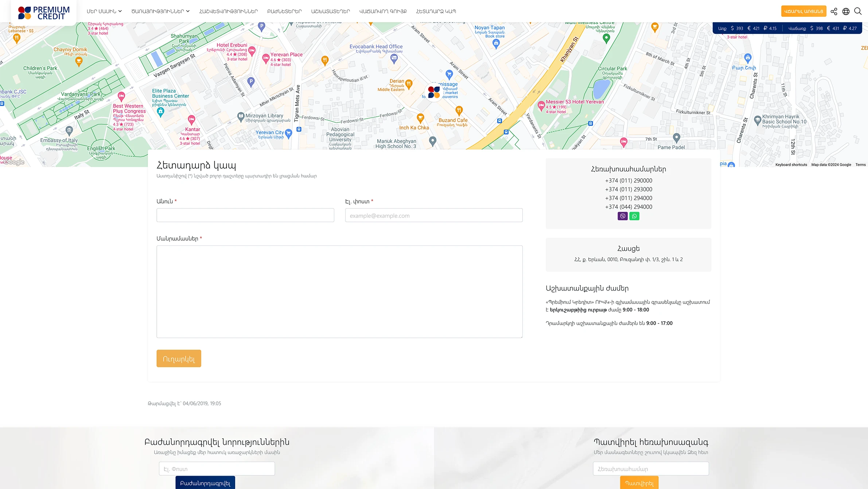Image resolution: width=868 pixels, height=489 pixels.
Task: Open the globe language selector icon
Action: coord(846,11)
